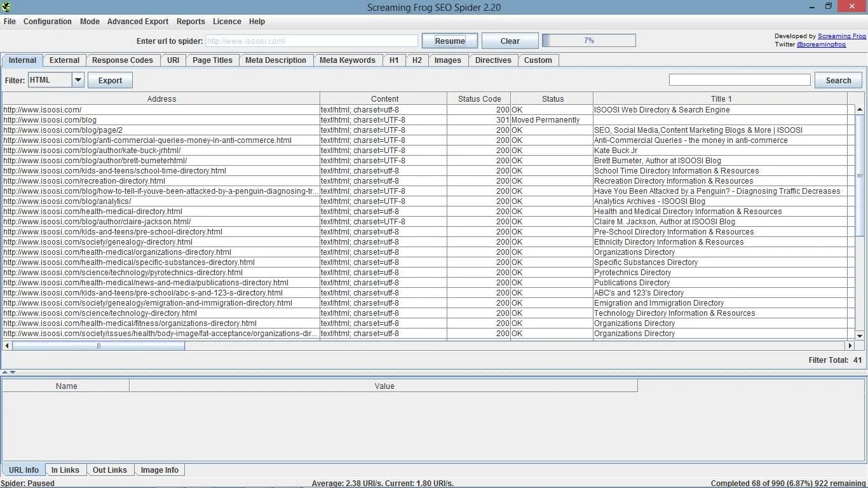The width and height of the screenshot is (868, 488).
Task: Click the Clear button
Action: pyautogui.click(x=510, y=41)
